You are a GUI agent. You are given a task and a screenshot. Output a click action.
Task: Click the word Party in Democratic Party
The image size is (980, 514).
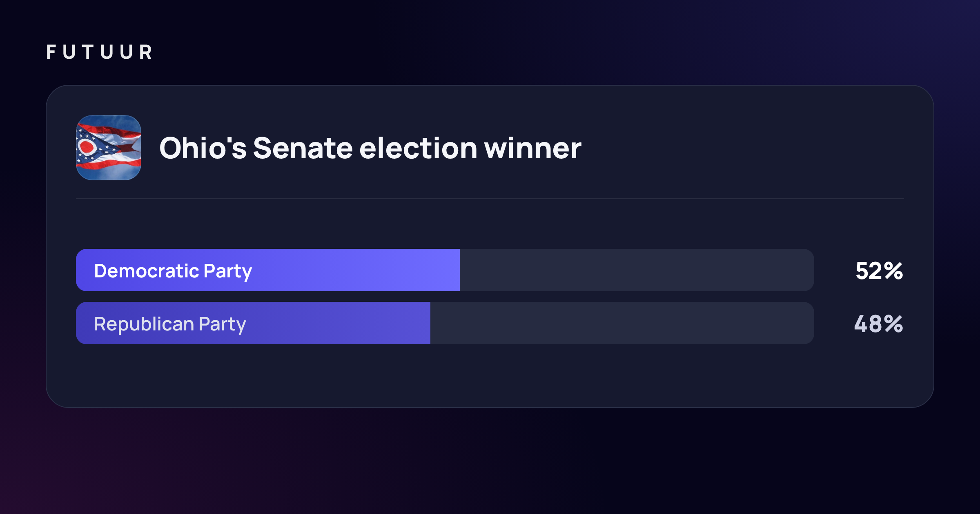228,272
